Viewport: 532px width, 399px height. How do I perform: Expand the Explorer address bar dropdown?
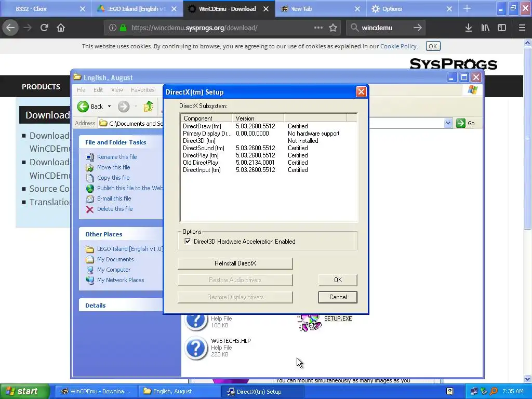(x=448, y=123)
